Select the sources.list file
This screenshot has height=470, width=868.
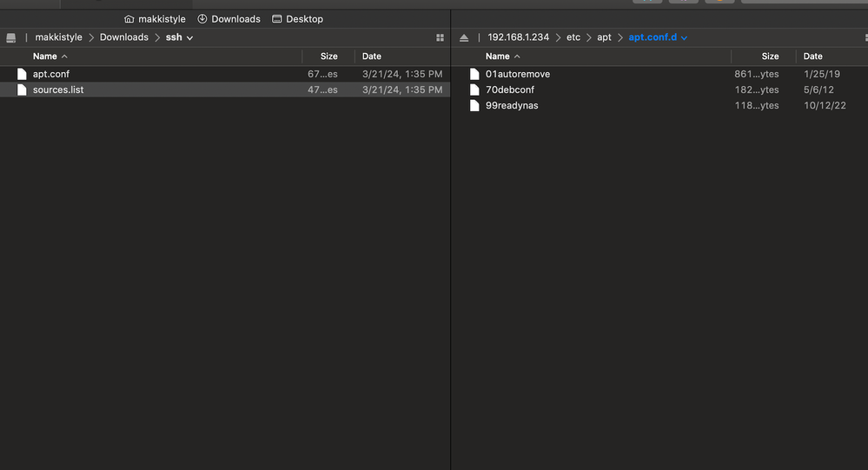click(58, 89)
